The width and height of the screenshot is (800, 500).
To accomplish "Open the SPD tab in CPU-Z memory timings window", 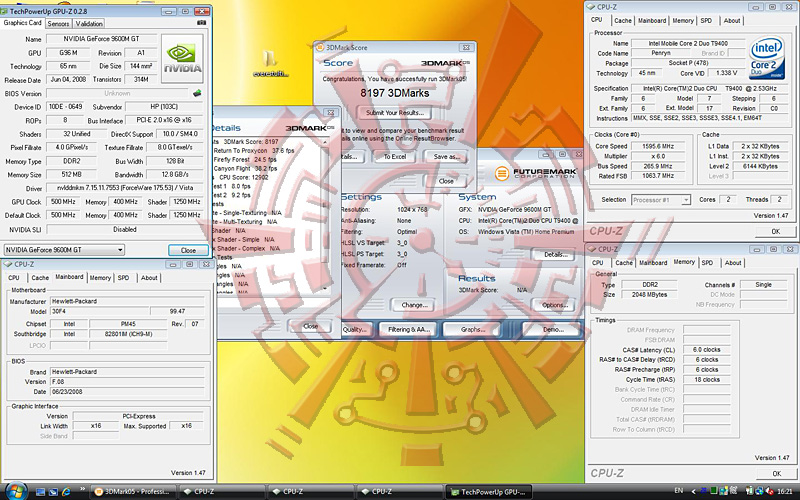I will [x=707, y=263].
